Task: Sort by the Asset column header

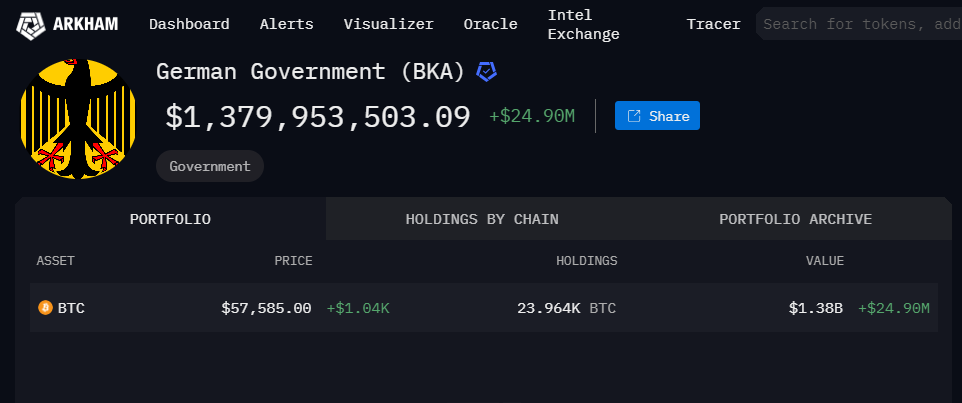Action: pos(56,261)
